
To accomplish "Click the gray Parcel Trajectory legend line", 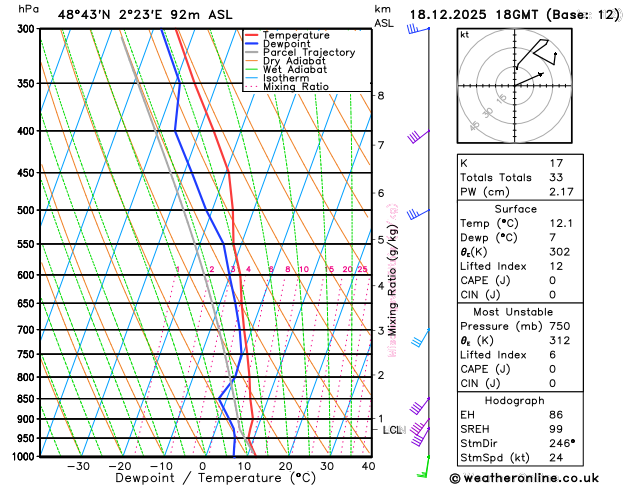I will (x=252, y=52).
